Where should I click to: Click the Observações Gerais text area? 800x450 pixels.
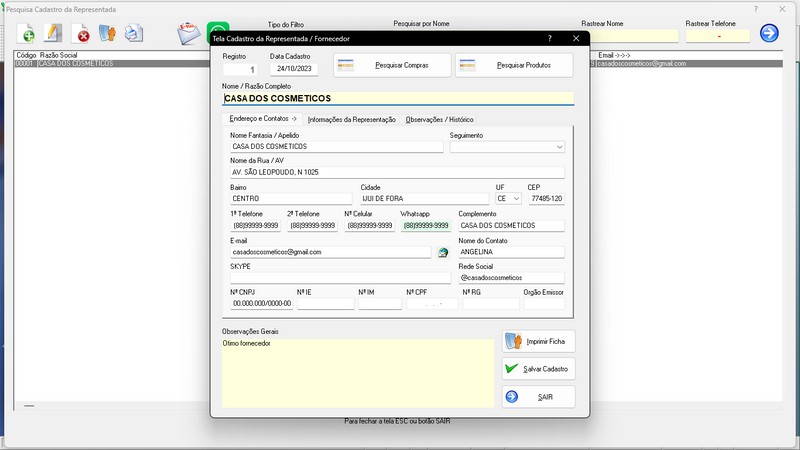click(358, 373)
